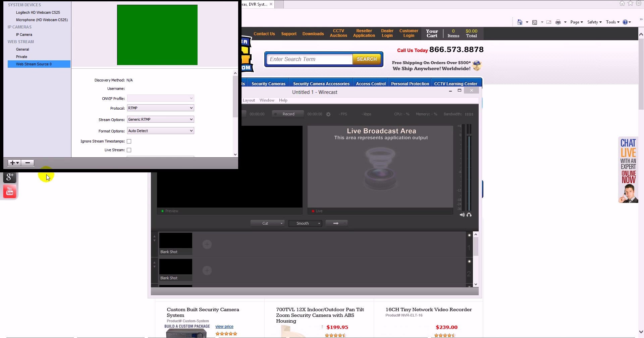Image resolution: width=644 pixels, height=338 pixels.
Task: Toggle Wirecast headphone monitoring icon
Action: [469, 215]
